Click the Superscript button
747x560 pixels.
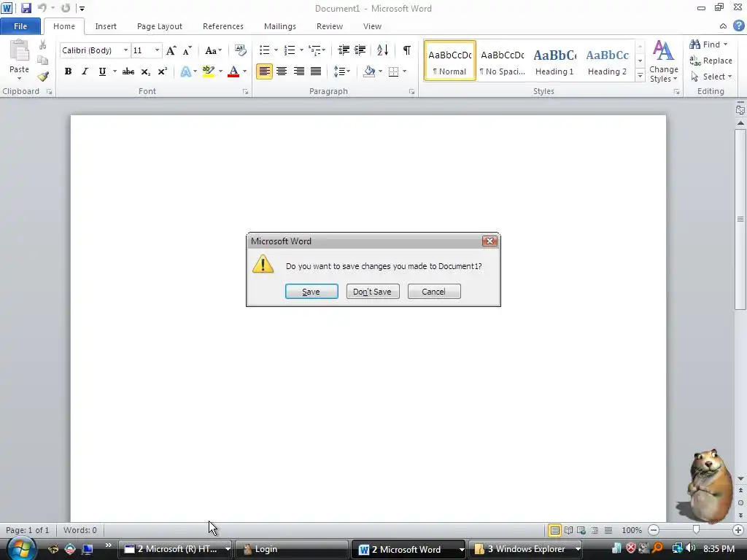(x=163, y=71)
